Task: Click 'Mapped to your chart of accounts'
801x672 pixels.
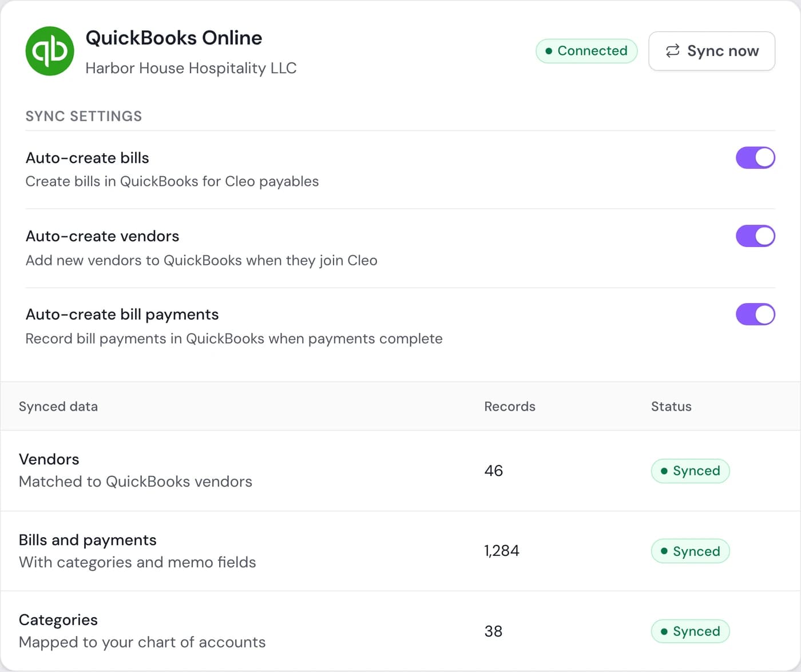Action: 142,642
